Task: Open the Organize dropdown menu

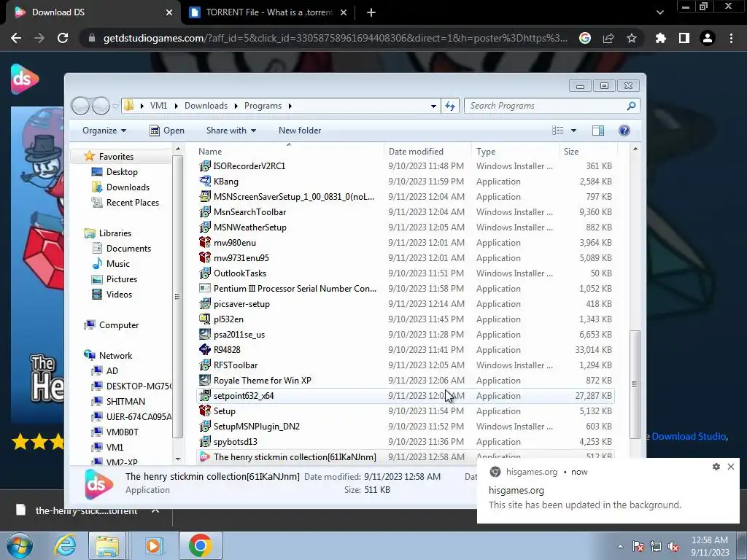Action: click(x=104, y=131)
